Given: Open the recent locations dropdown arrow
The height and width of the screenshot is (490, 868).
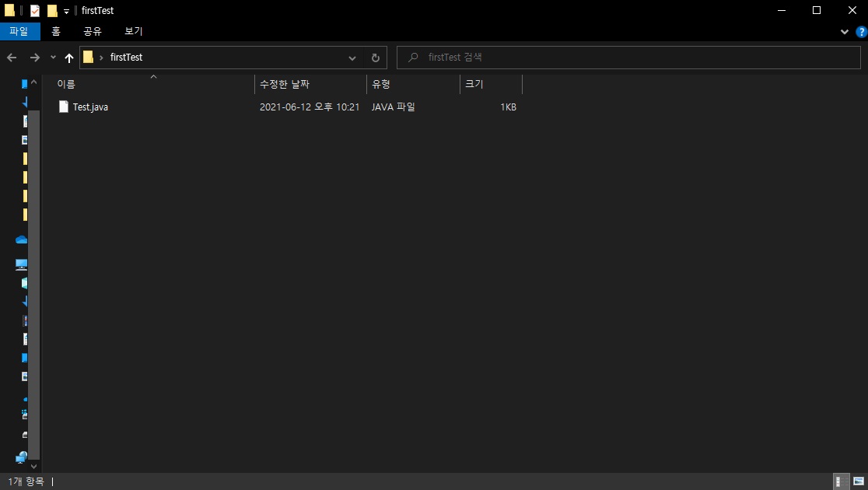Looking at the screenshot, I should pyautogui.click(x=53, y=57).
